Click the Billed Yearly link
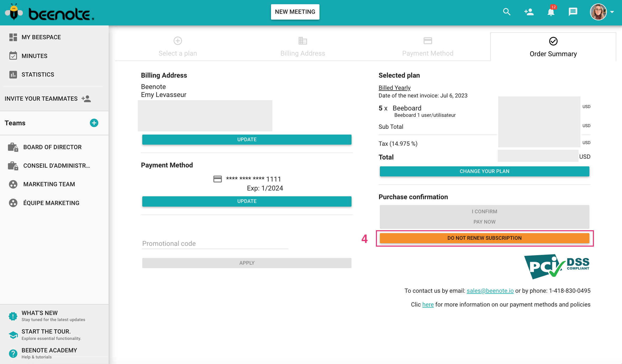Viewport: 622px width, 364px height. (394, 88)
